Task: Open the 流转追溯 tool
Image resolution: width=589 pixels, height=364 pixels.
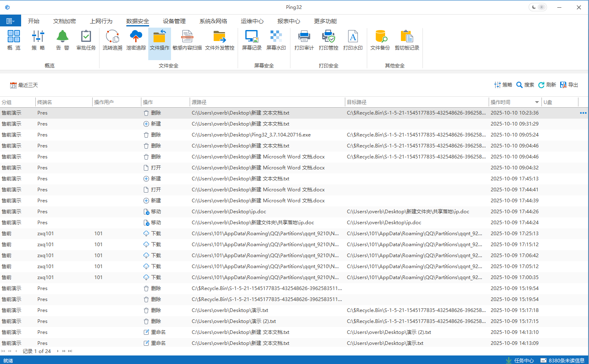Action: point(112,40)
